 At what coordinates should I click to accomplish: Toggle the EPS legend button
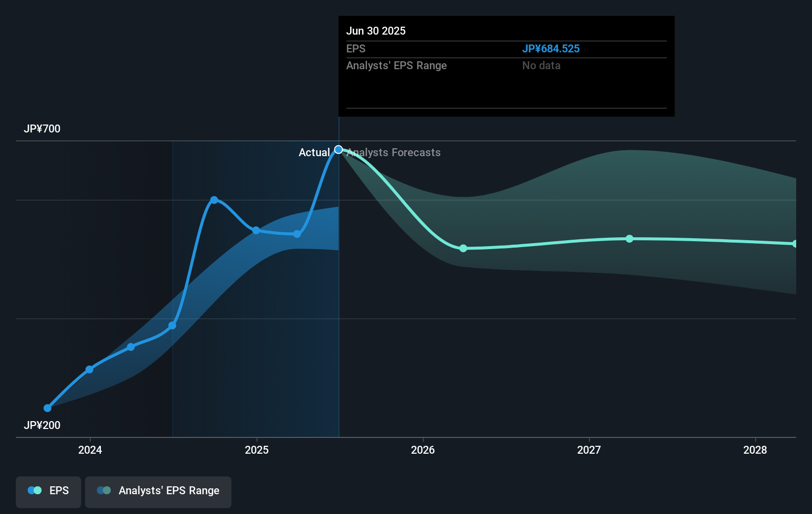pyautogui.click(x=48, y=492)
